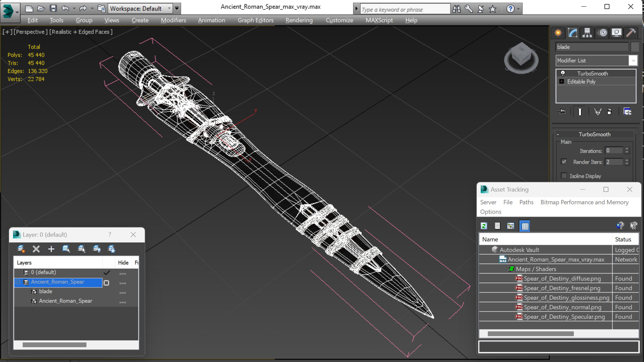This screenshot has width=644, height=362.
Task: Enable Isoline Display checkbox
Action: [x=564, y=175]
